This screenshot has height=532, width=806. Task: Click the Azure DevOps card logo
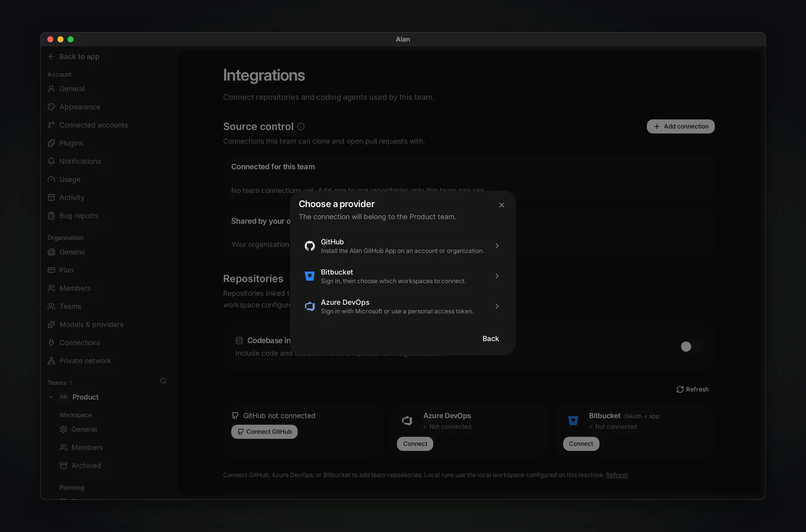tap(407, 421)
